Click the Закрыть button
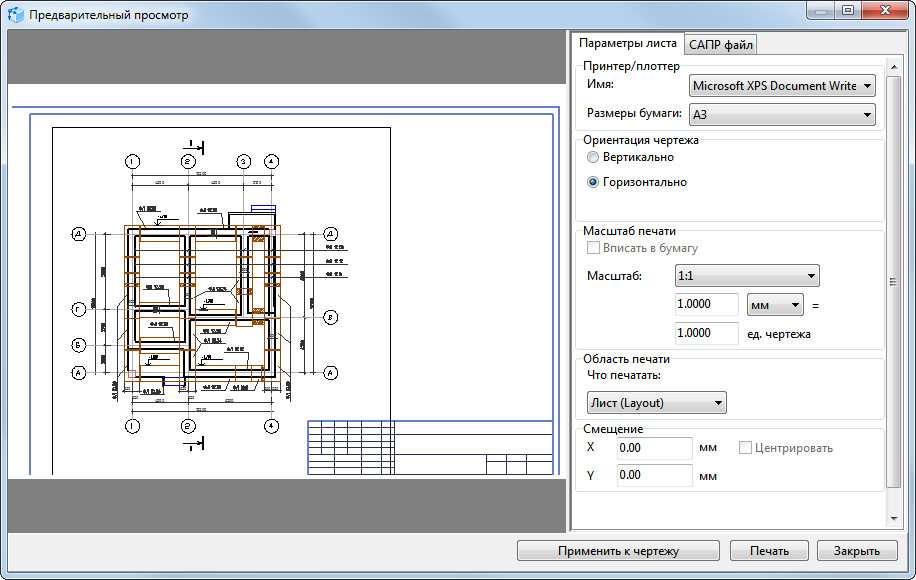 [x=857, y=551]
